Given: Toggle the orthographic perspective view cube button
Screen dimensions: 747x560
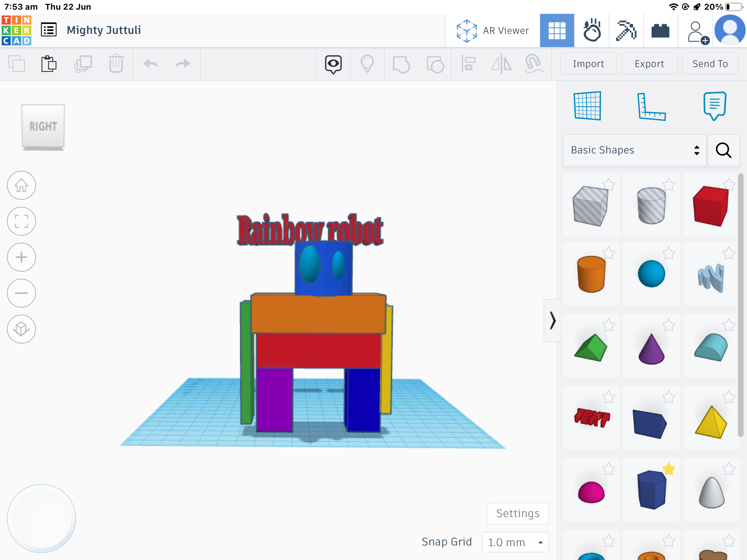Looking at the screenshot, I should (x=21, y=329).
